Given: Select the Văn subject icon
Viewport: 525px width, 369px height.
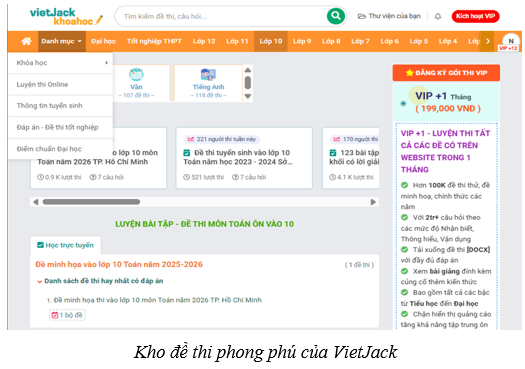Looking at the screenshot, I should point(136,74).
